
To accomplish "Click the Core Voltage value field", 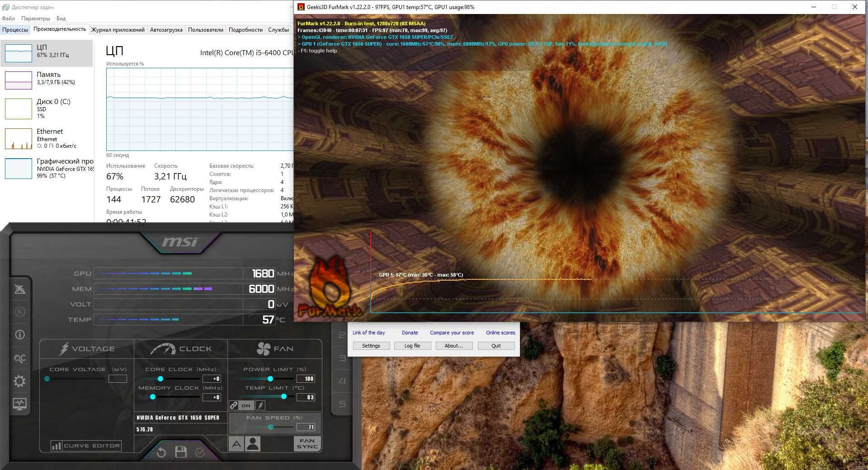I will pos(118,379).
